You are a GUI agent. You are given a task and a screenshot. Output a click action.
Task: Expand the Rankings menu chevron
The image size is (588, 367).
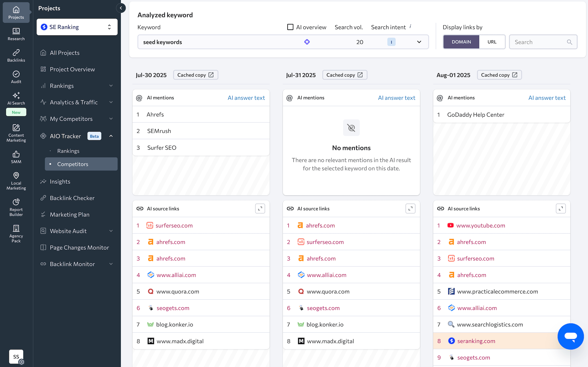point(111,86)
